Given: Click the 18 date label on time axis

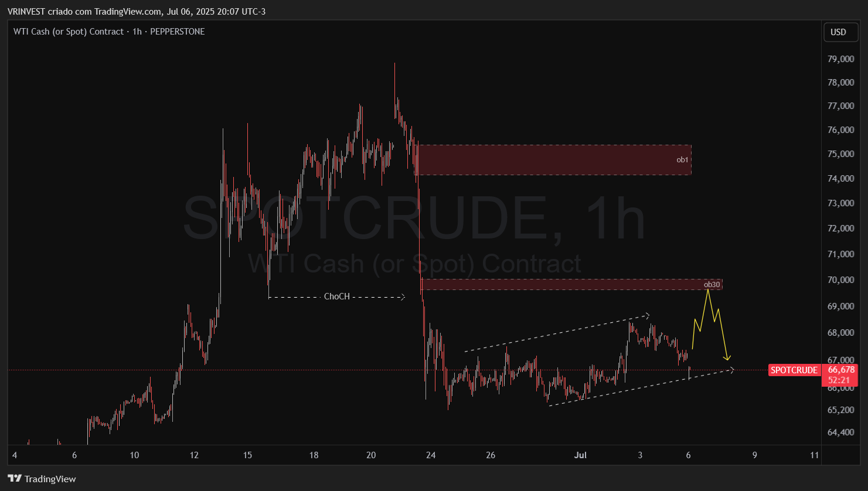Looking at the screenshot, I should pyautogui.click(x=314, y=455).
